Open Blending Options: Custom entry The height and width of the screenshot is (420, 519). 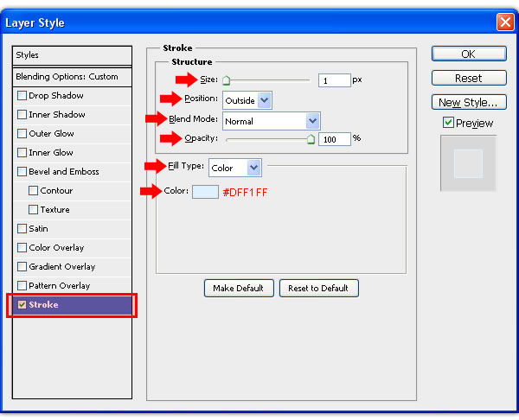tap(72, 77)
